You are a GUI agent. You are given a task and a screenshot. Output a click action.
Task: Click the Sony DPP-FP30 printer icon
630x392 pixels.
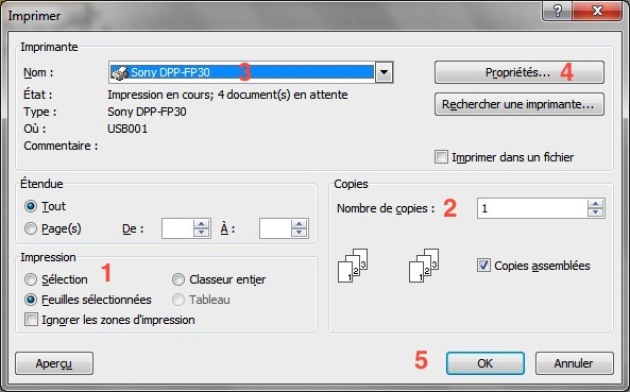119,73
